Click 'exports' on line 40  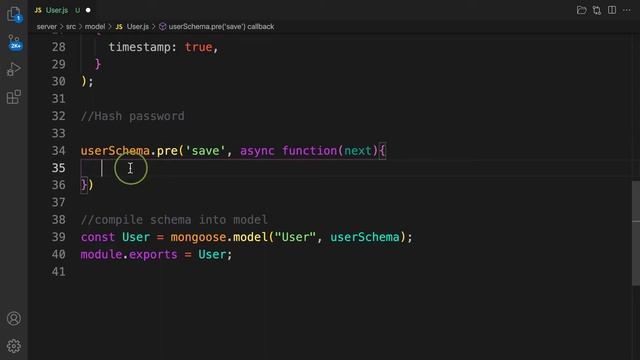click(153, 255)
